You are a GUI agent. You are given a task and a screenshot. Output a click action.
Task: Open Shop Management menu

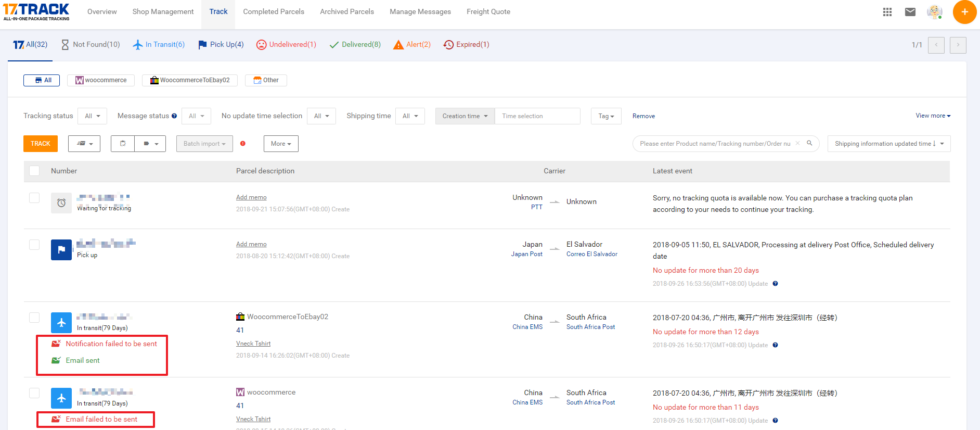(163, 11)
